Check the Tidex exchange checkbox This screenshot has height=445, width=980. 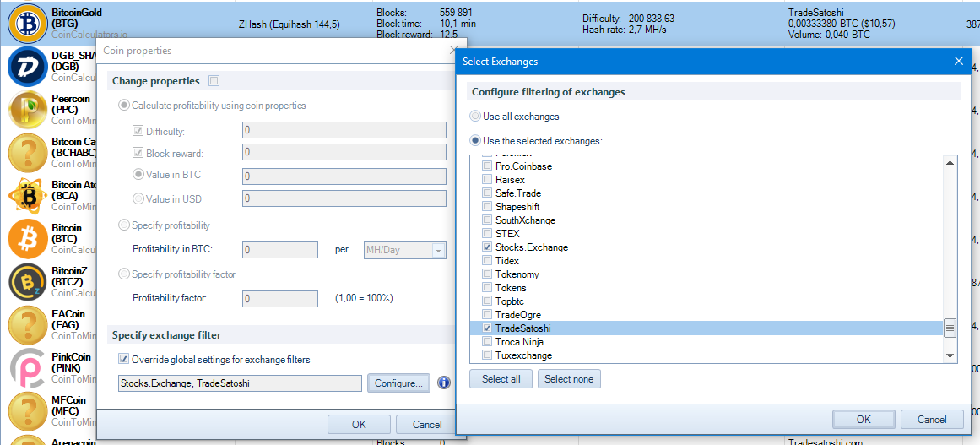[x=486, y=261]
